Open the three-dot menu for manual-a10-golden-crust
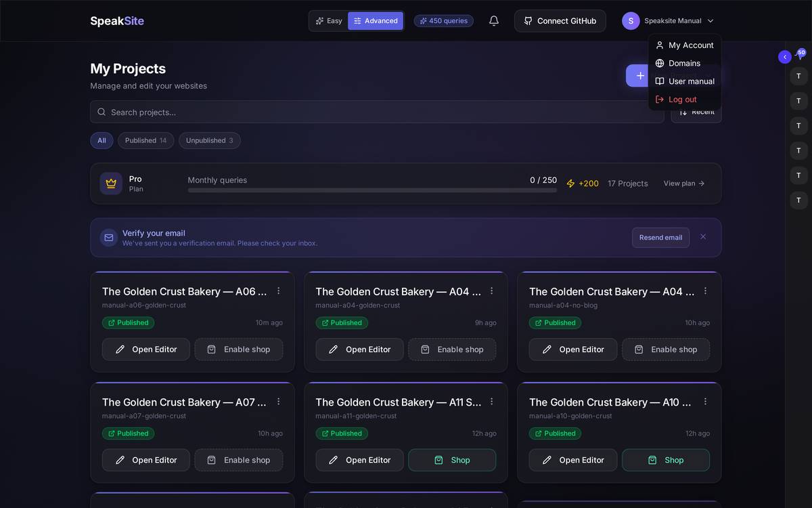This screenshot has width=812, height=508. (705, 402)
